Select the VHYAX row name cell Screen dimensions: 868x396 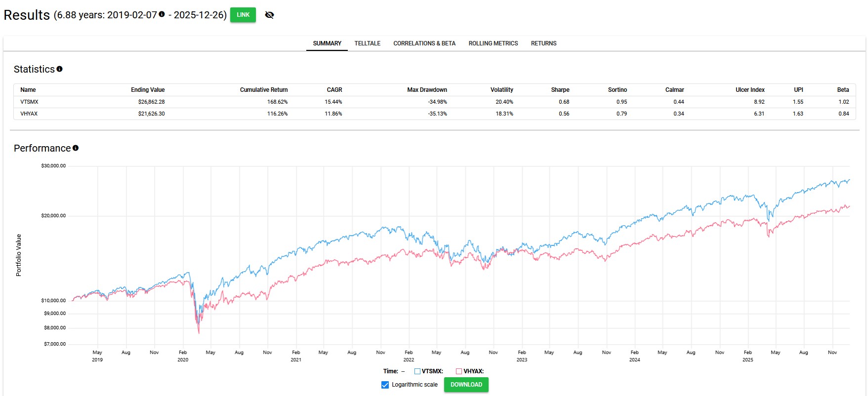pos(29,114)
